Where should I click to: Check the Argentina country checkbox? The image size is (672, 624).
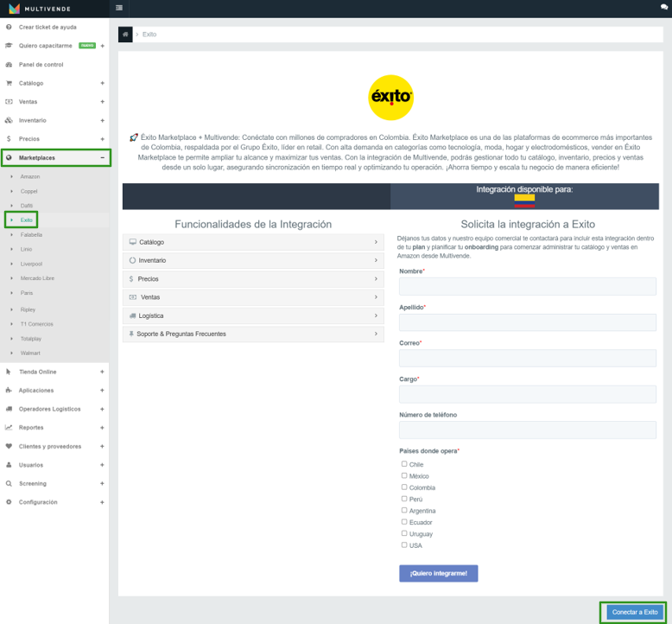tap(404, 511)
